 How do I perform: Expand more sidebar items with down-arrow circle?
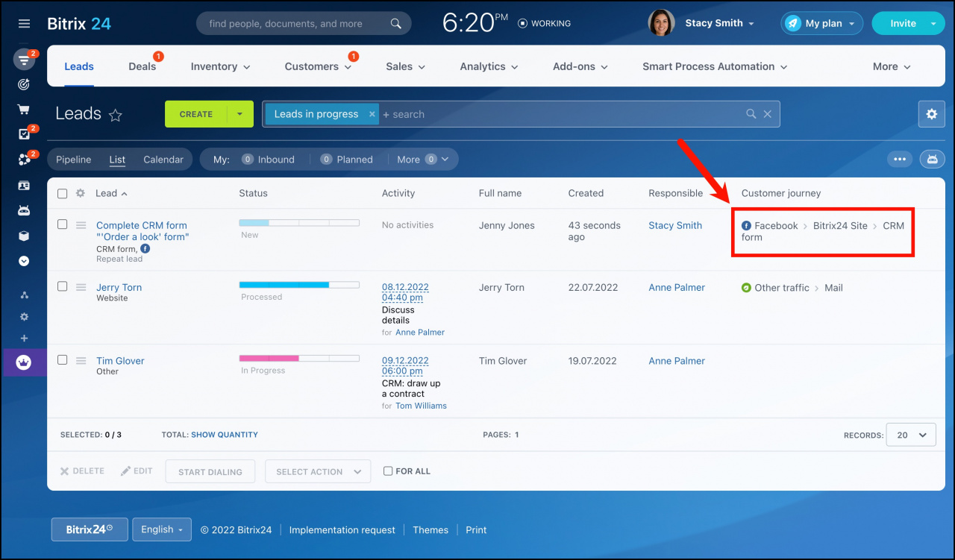coord(24,261)
